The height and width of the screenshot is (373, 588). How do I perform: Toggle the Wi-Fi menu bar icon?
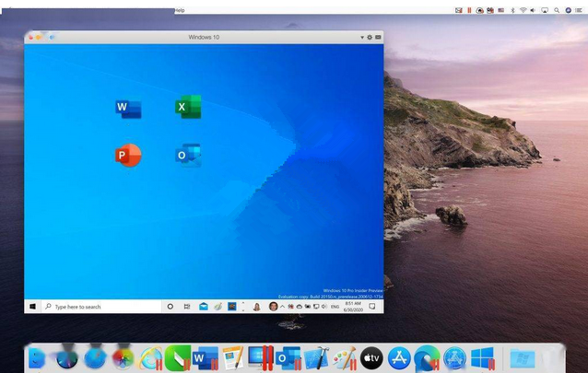(x=523, y=10)
